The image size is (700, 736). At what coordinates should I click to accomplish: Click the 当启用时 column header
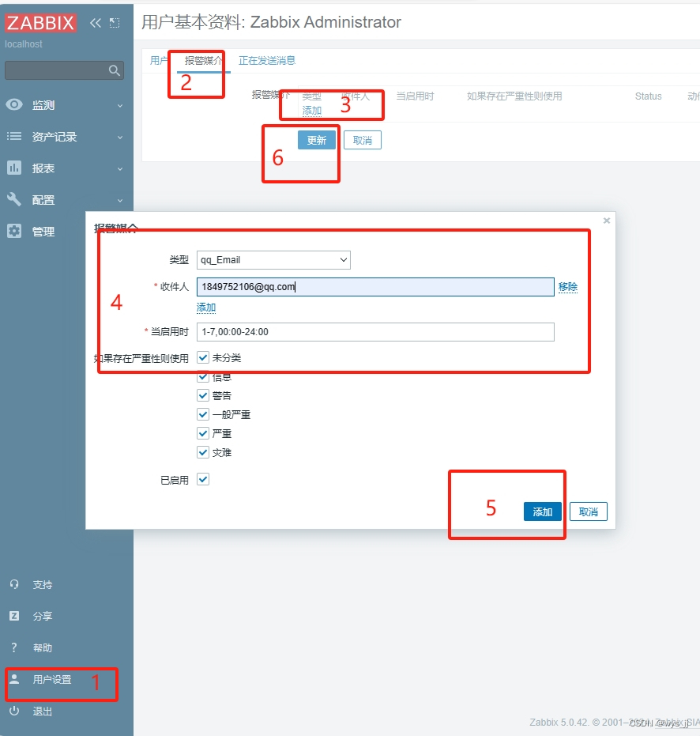416,96
